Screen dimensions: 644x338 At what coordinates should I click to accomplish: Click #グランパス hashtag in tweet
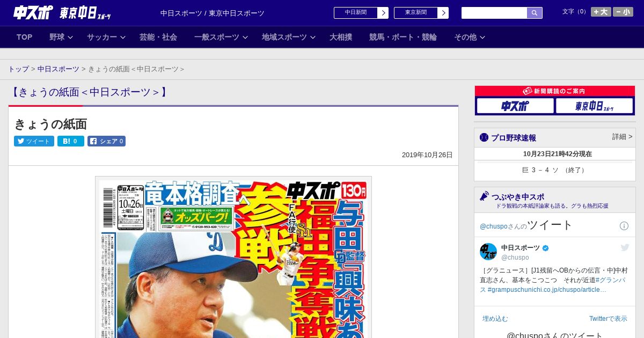click(610, 280)
